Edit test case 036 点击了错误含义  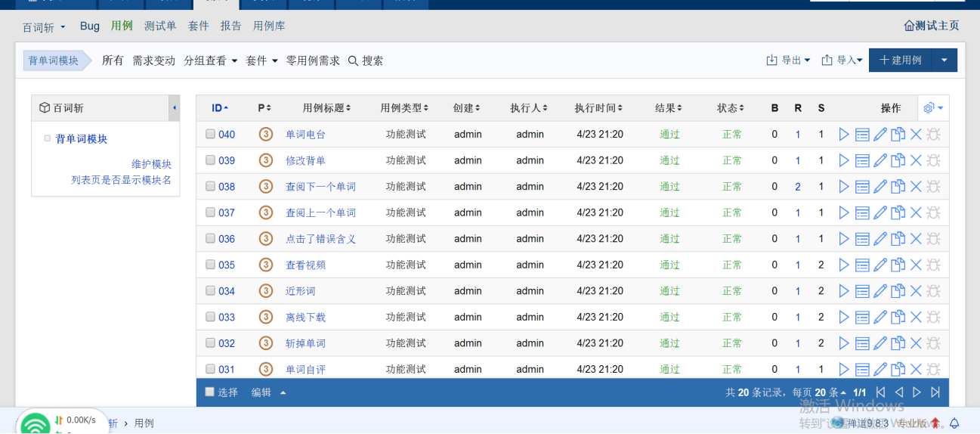tap(880, 239)
